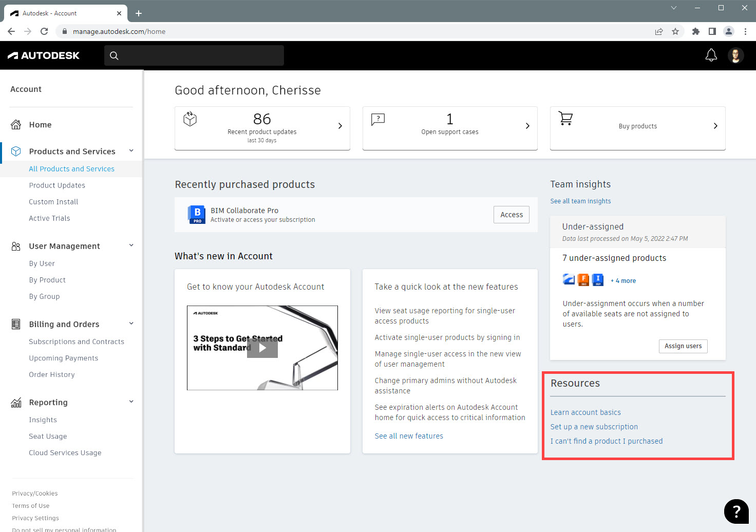Screen dimensions: 756x532
Task: Click the User Management people icon
Action: [x=16, y=246]
